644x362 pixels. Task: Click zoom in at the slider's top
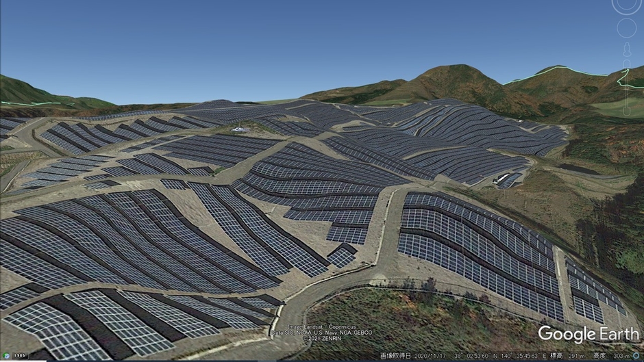[627, 64]
